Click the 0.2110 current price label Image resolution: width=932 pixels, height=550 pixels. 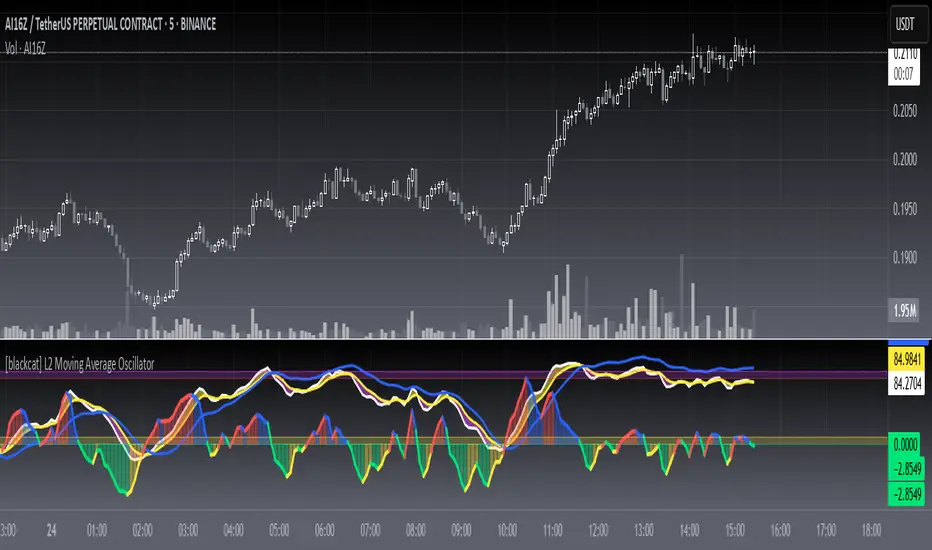904,54
